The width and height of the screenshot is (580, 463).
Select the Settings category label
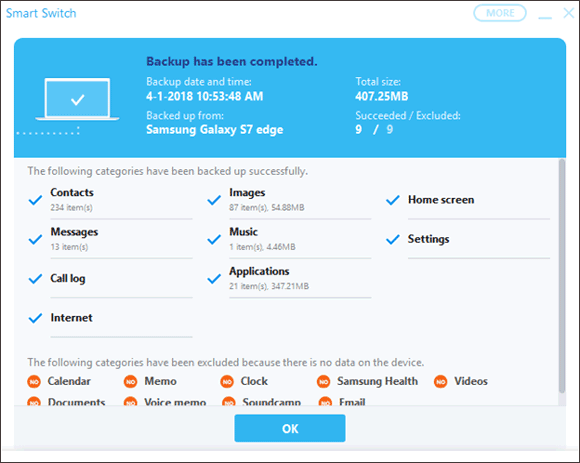[x=428, y=239]
